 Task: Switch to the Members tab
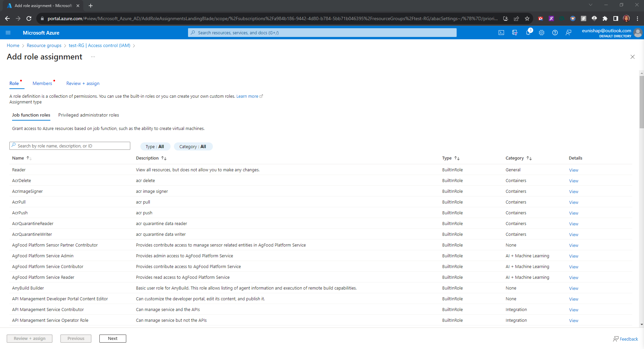click(42, 83)
